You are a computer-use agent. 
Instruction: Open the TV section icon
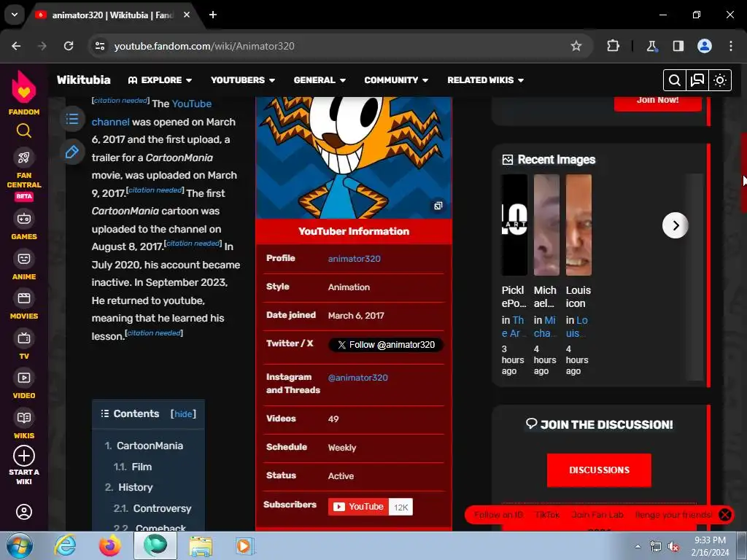(24, 338)
